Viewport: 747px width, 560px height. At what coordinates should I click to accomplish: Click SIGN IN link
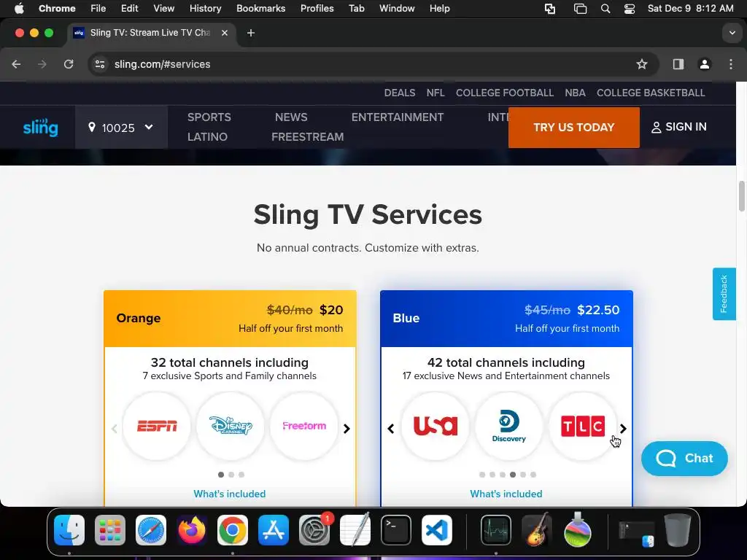point(679,127)
